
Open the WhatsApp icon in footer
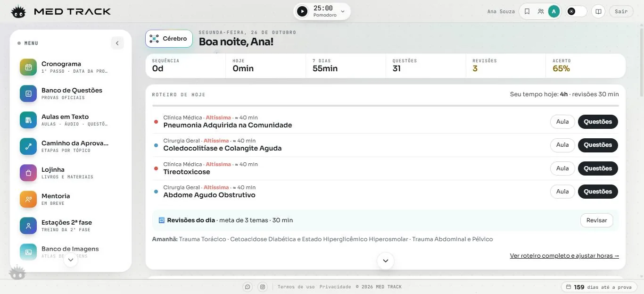(248, 287)
